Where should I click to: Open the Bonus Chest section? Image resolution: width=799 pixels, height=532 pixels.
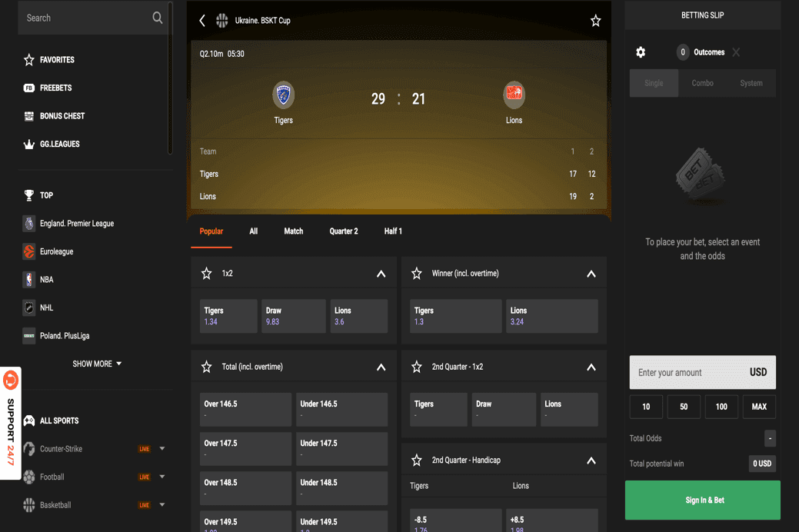pyautogui.click(x=62, y=116)
